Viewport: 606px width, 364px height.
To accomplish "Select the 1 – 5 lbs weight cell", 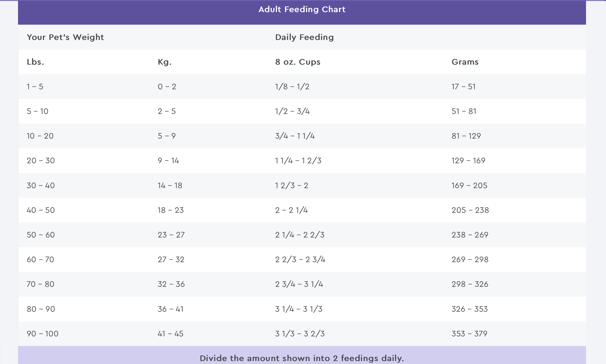I will pyautogui.click(x=35, y=87).
